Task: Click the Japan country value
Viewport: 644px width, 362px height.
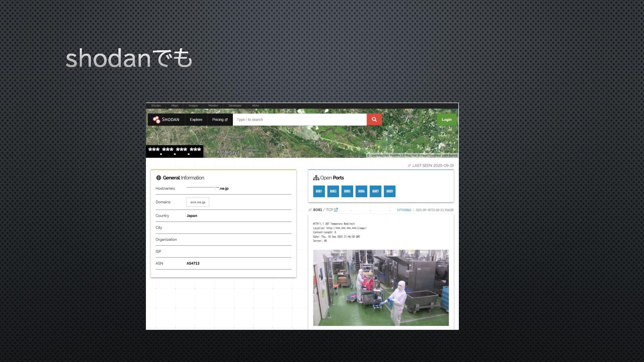Action: point(192,216)
